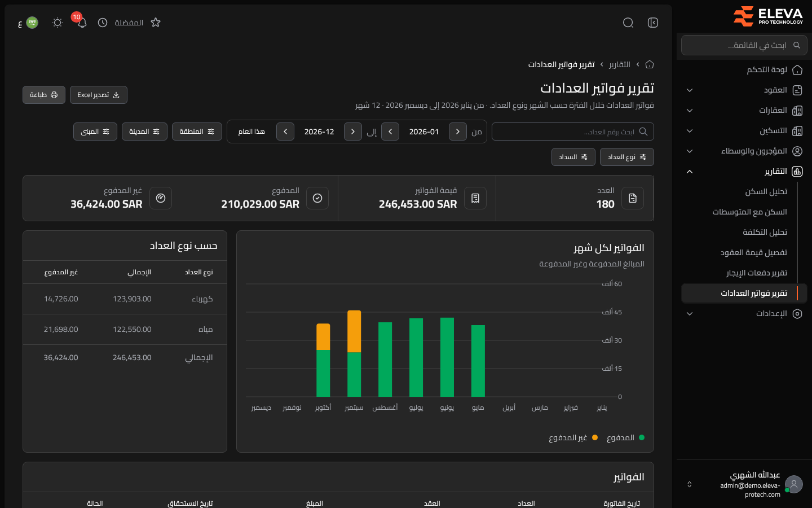
Task: Open the recent history clock icon
Action: 103,23
